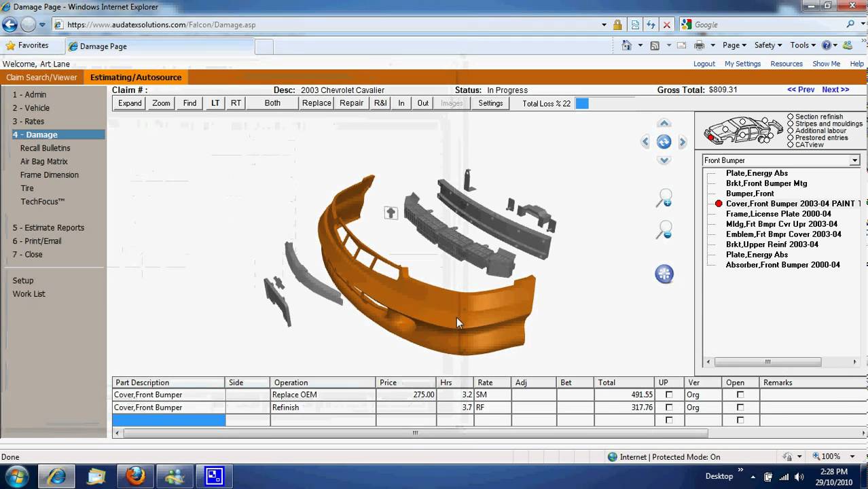Click the Print icon in command bar
This screenshot has height=489, width=868.
(699, 46)
